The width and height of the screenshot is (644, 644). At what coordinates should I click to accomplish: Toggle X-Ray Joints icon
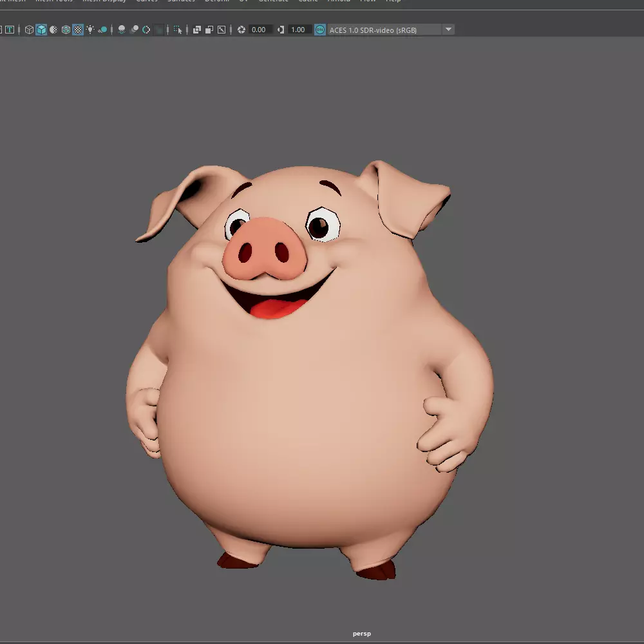[x=222, y=30]
